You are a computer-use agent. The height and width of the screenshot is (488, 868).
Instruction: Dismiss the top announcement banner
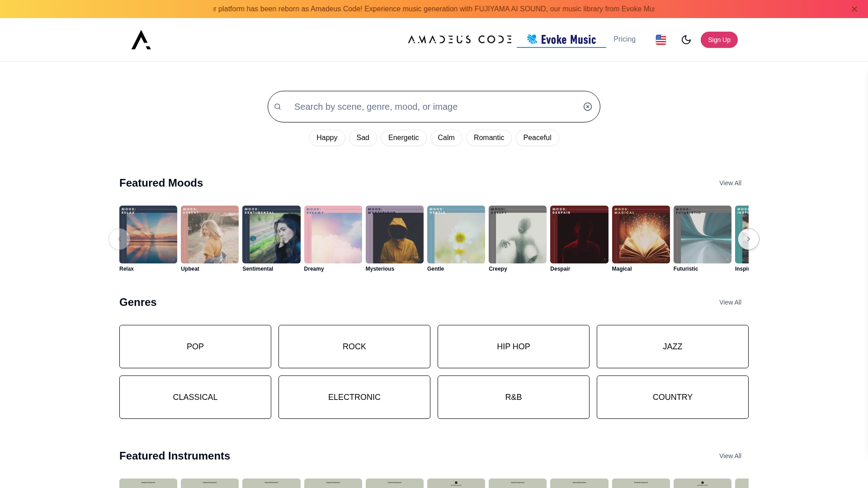pyautogui.click(x=854, y=9)
